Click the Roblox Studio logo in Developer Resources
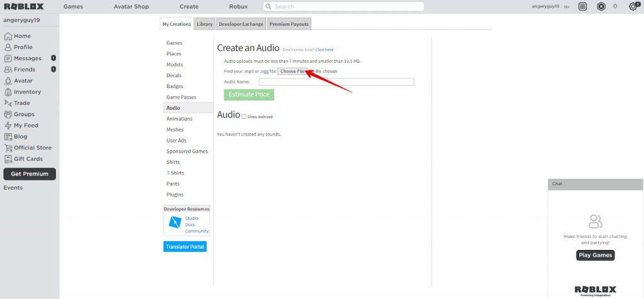This screenshot has height=299, width=644. pos(175,222)
